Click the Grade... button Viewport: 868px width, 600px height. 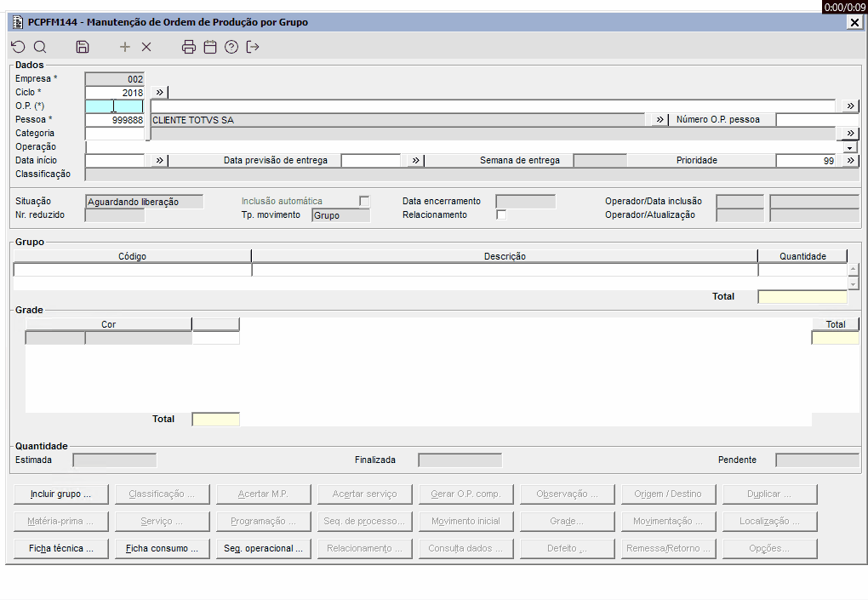tap(568, 522)
